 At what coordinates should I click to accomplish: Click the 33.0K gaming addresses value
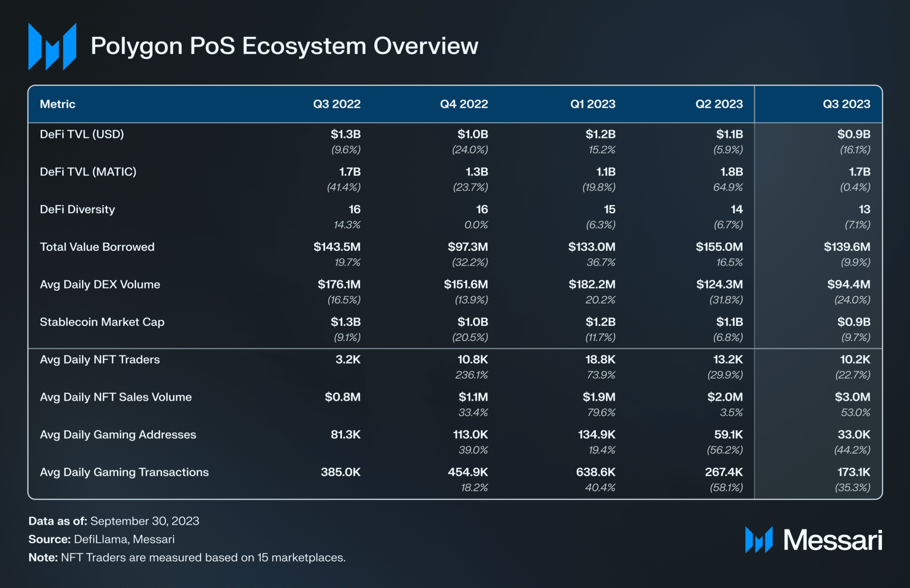pyautogui.click(x=854, y=435)
